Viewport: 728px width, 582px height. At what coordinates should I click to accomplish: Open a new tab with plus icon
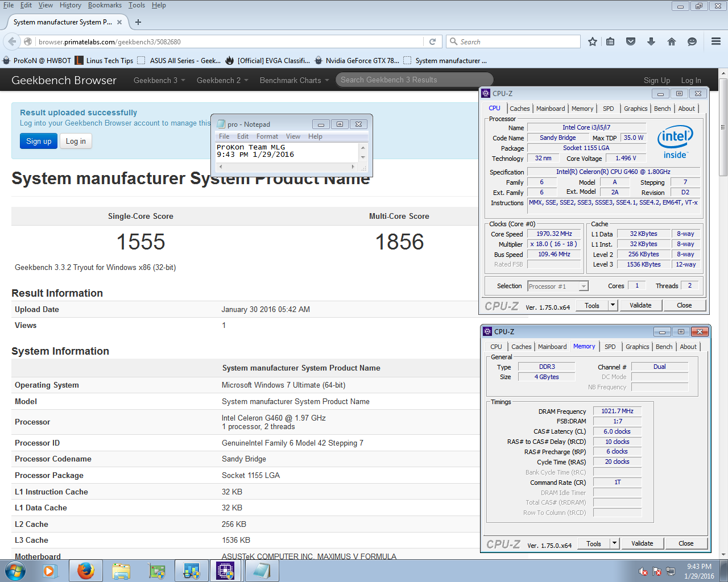138,22
